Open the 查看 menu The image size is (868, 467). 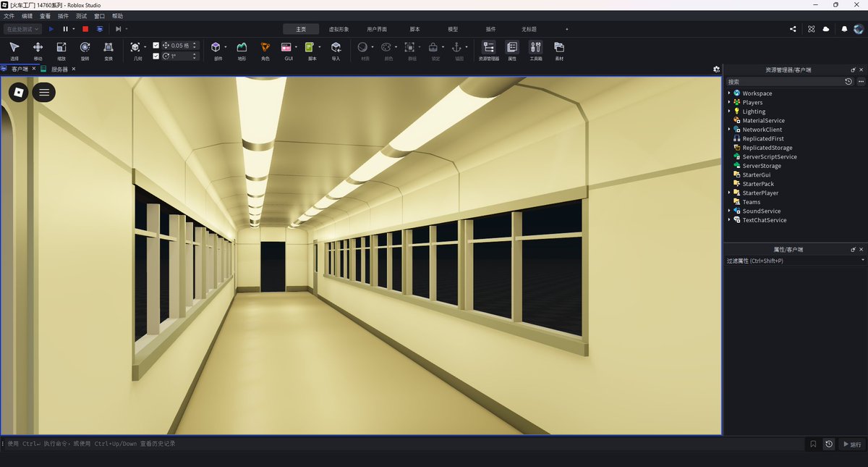click(x=46, y=16)
